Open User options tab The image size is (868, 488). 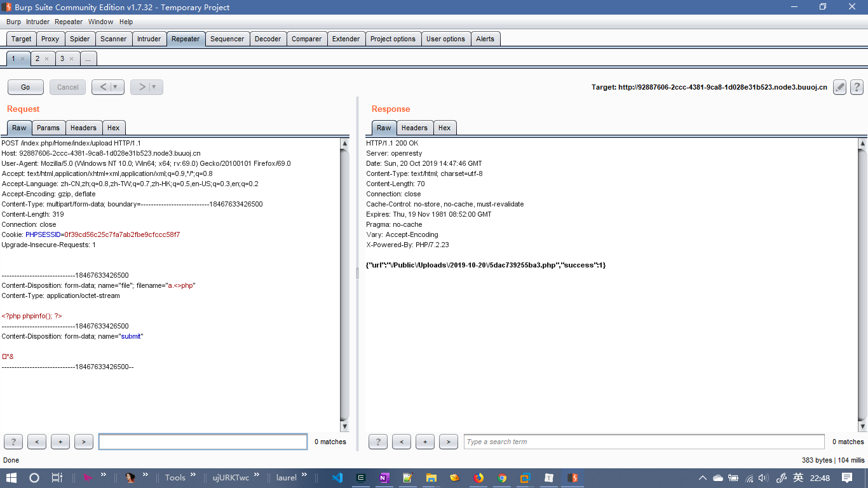(x=445, y=39)
